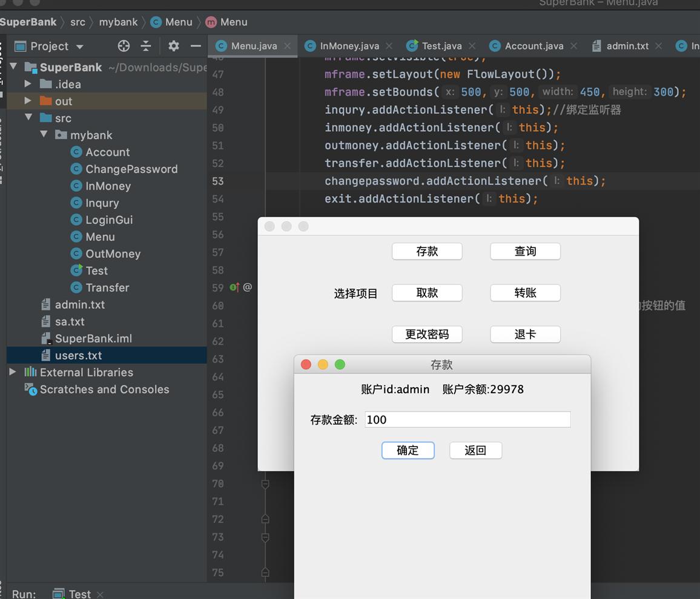Click SuperBank in breadcrumb bar
The width and height of the screenshot is (700, 599).
(28, 22)
